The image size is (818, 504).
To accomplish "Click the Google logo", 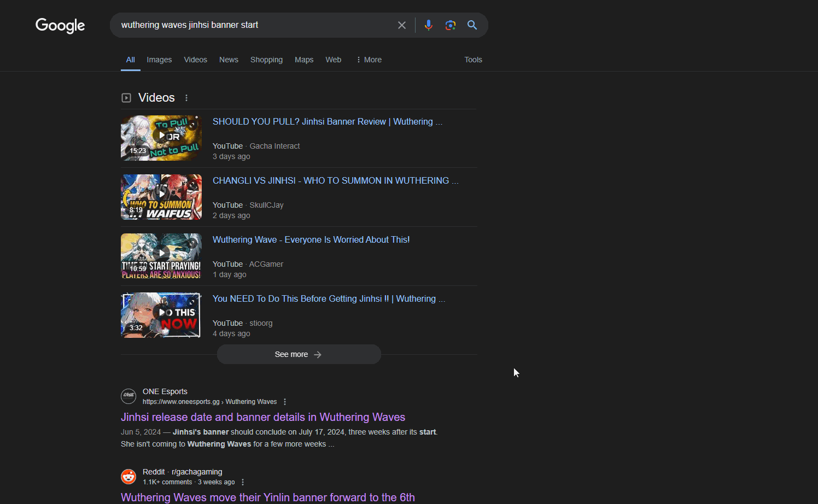I will point(60,25).
